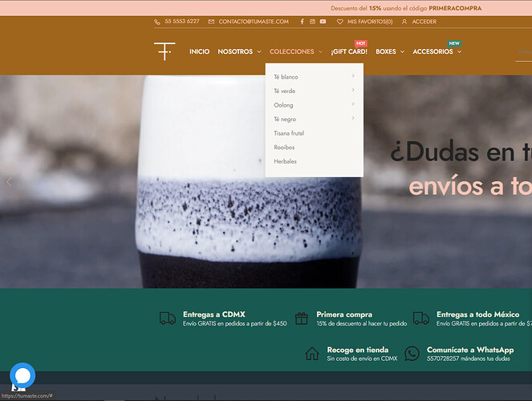Select Té verde from the dropdown

tap(284, 91)
